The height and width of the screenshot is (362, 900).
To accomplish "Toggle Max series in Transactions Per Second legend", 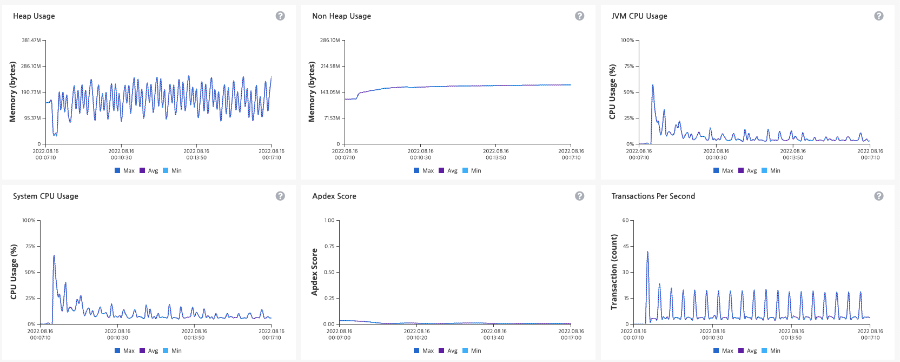I will (x=723, y=351).
